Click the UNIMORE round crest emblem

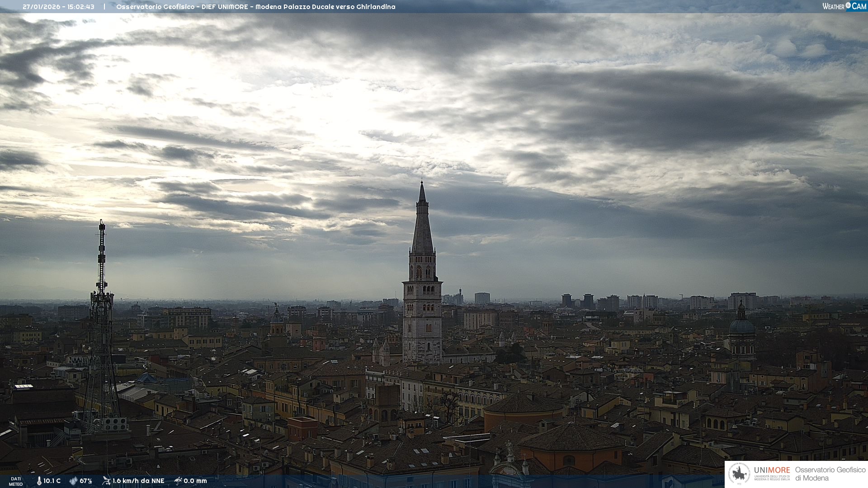click(x=739, y=474)
